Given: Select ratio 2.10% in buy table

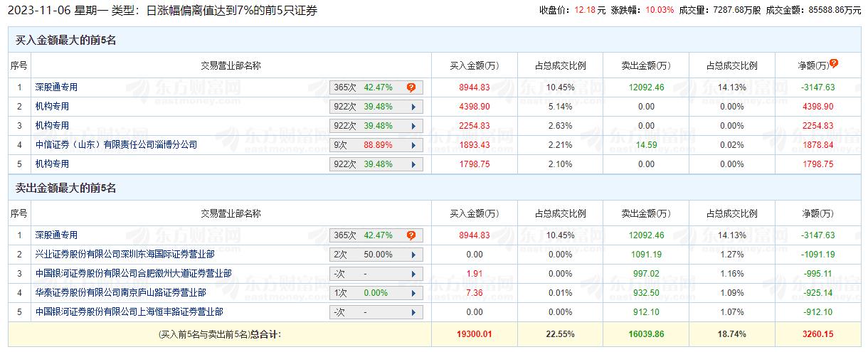Looking at the screenshot, I should click(x=560, y=164).
